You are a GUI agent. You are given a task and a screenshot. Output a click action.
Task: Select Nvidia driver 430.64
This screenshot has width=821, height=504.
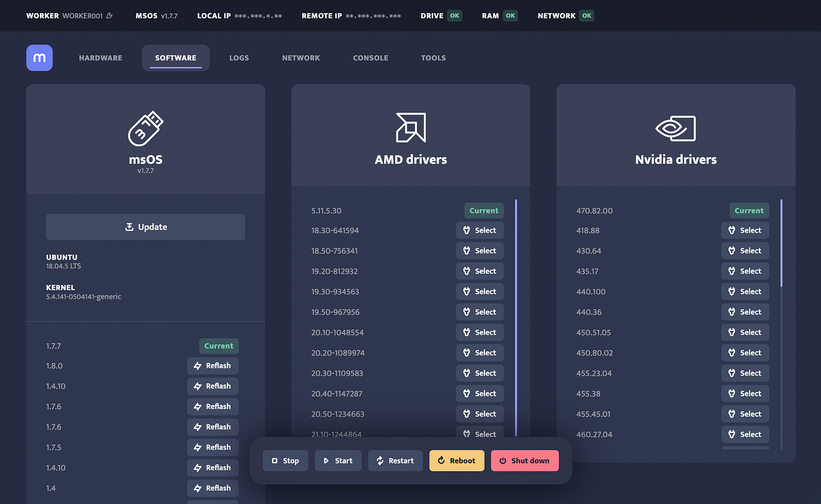745,251
